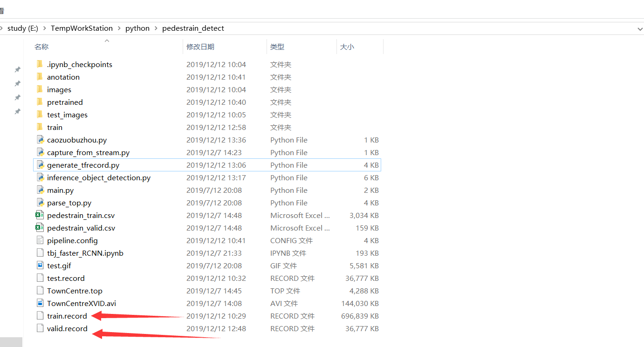
Task: Navigate to python breadcrumb folder
Action: (x=137, y=28)
